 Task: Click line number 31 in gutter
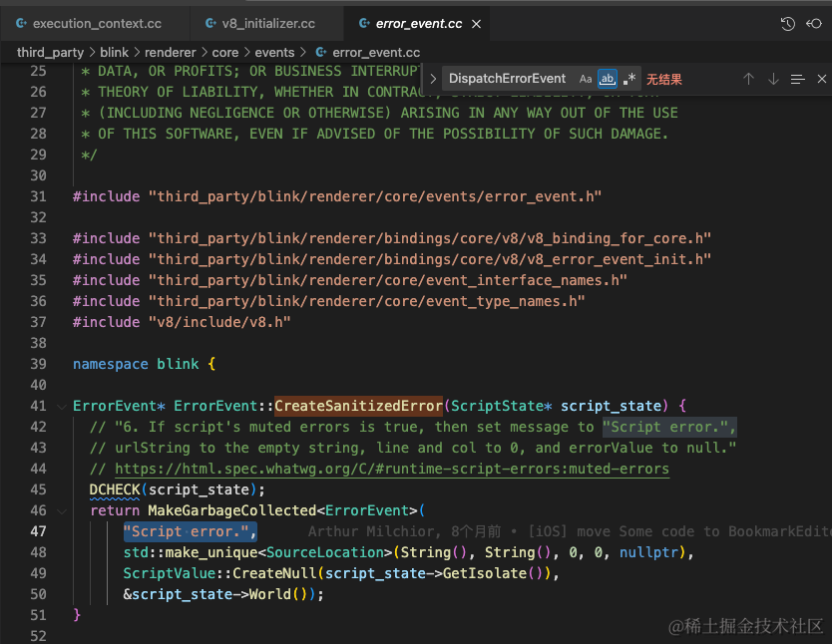tap(38, 196)
